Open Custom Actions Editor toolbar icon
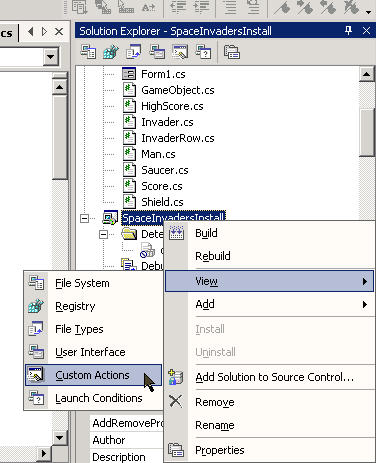Viewport: 376px width, 463px height. point(180,52)
